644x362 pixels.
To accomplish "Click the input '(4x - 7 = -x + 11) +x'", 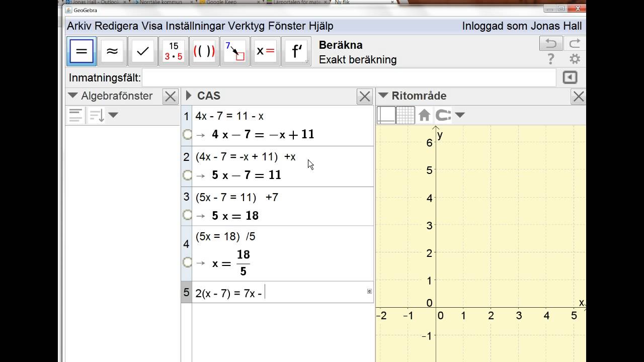I will point(246,157).
